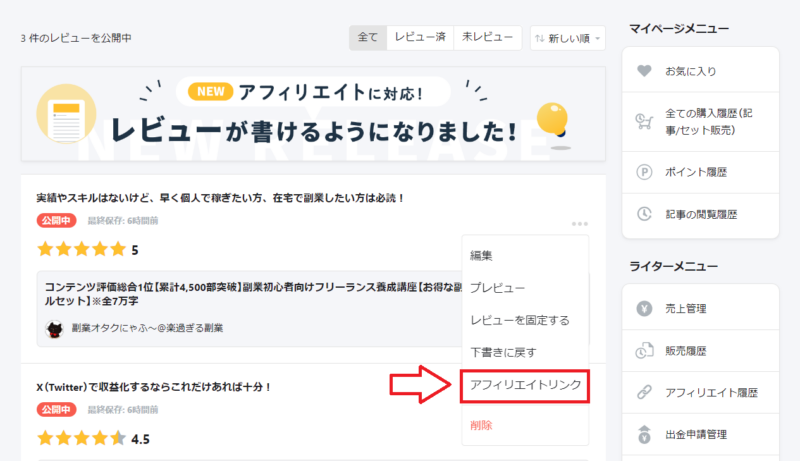Screen dimensions: 800x461
Task: Click the ライターメニュー heading
Action: (x=673, y=266)
